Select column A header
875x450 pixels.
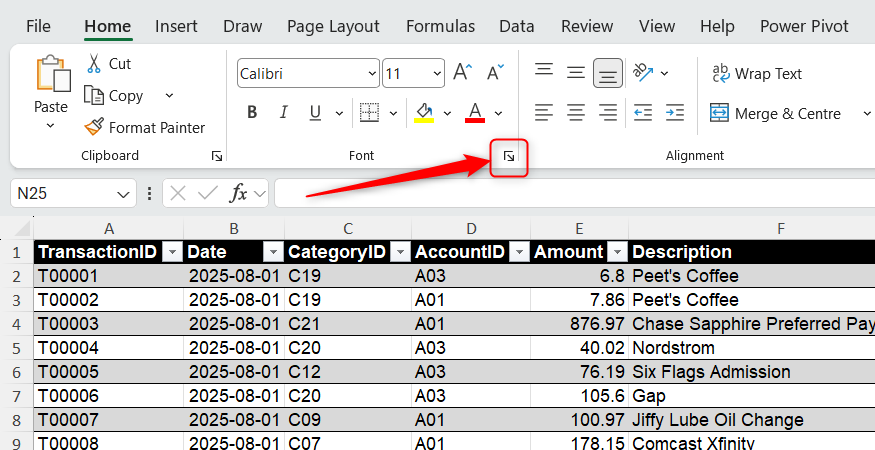pos(109,228)
